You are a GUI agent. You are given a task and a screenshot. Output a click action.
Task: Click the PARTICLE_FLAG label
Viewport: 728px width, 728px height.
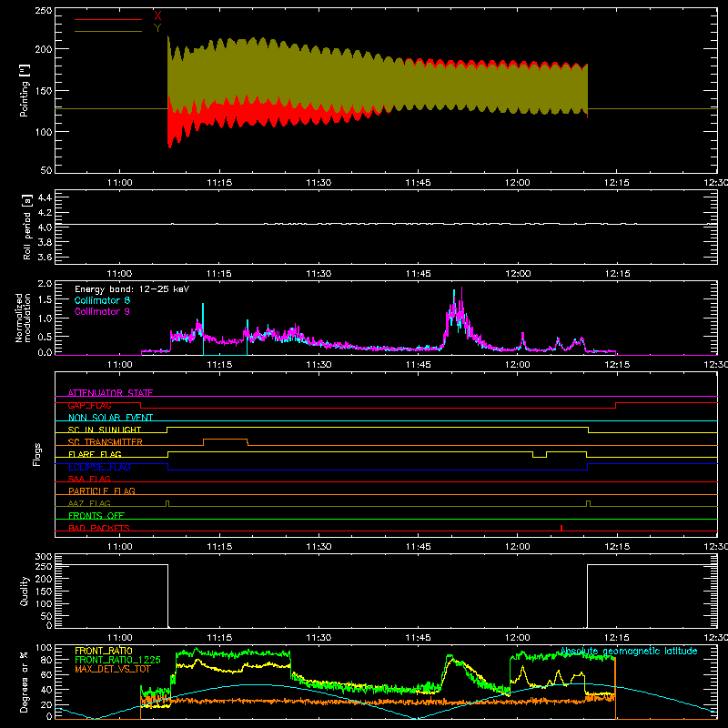[102, 490]
